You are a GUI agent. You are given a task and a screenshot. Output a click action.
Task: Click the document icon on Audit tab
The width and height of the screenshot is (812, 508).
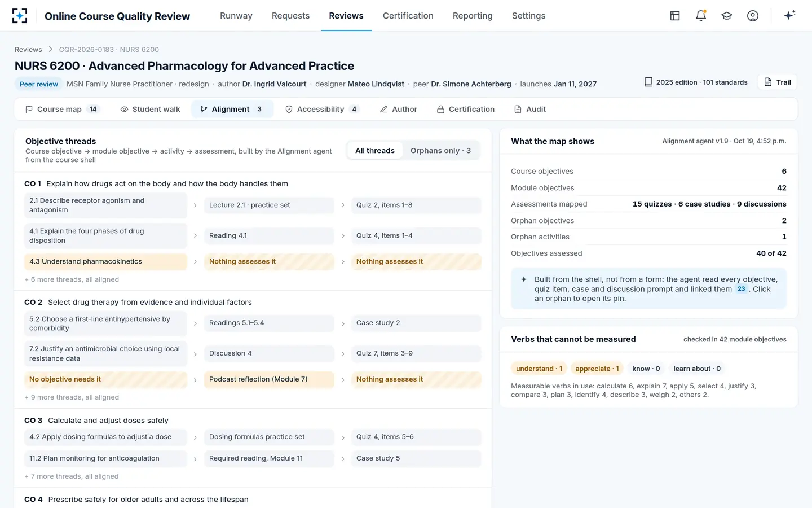[518, 109]
